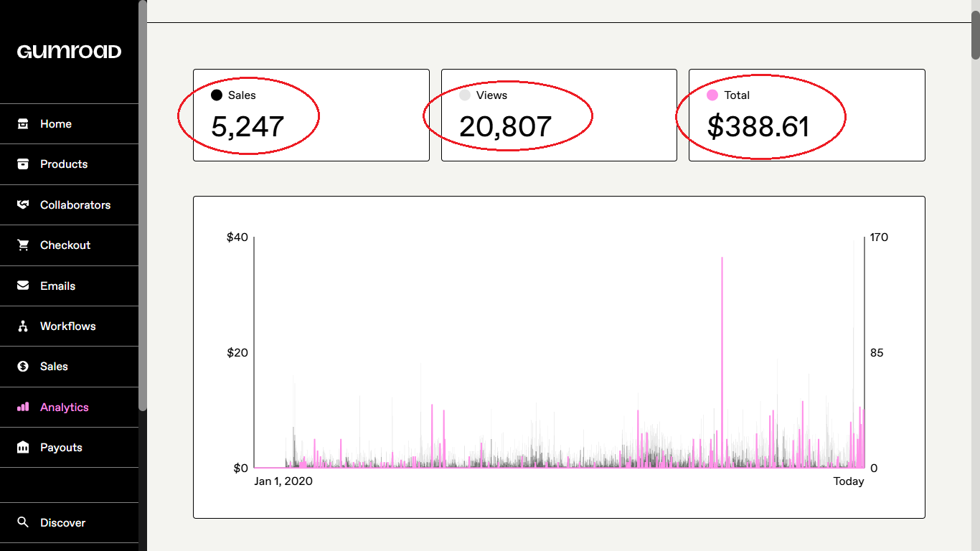The width and height of the screenshot is (980, 551).
Task: Click the 170 right axis label
Action: coord(879,237)
